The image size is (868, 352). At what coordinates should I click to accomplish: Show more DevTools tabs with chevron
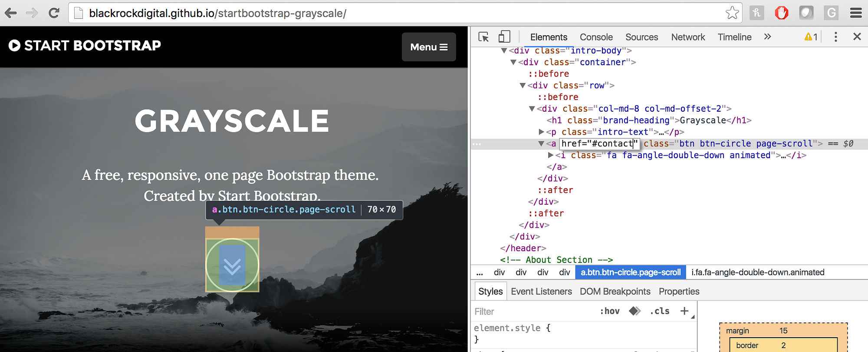[x=767, y=37]
